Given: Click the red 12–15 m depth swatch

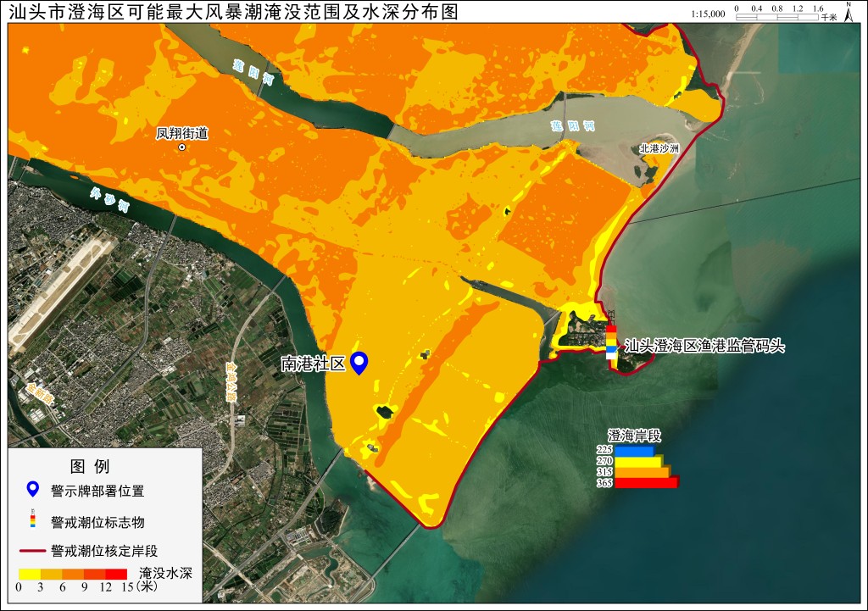Looking at the screenshot, I should [116, 574].
